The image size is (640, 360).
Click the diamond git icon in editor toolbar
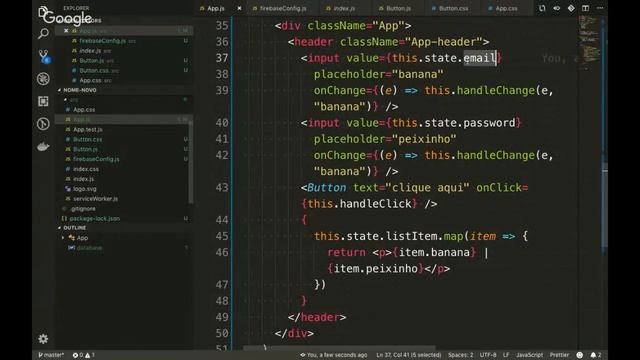[571, 8]
